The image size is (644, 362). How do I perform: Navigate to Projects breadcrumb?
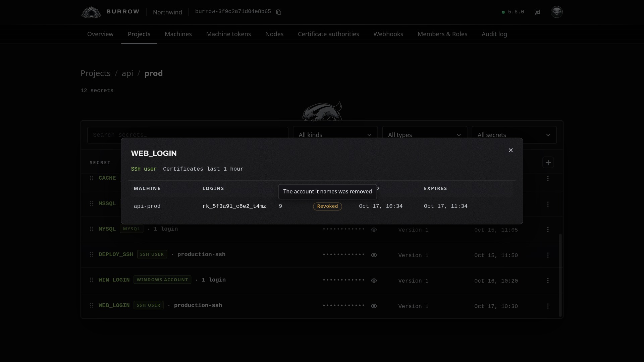click(x=96, y=73)
